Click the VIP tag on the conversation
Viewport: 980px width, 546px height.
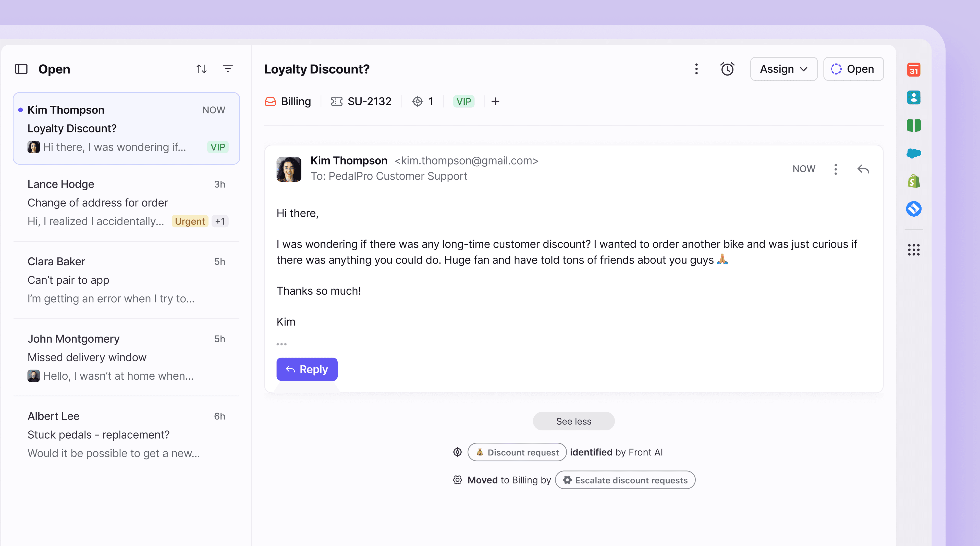point(464,101)
